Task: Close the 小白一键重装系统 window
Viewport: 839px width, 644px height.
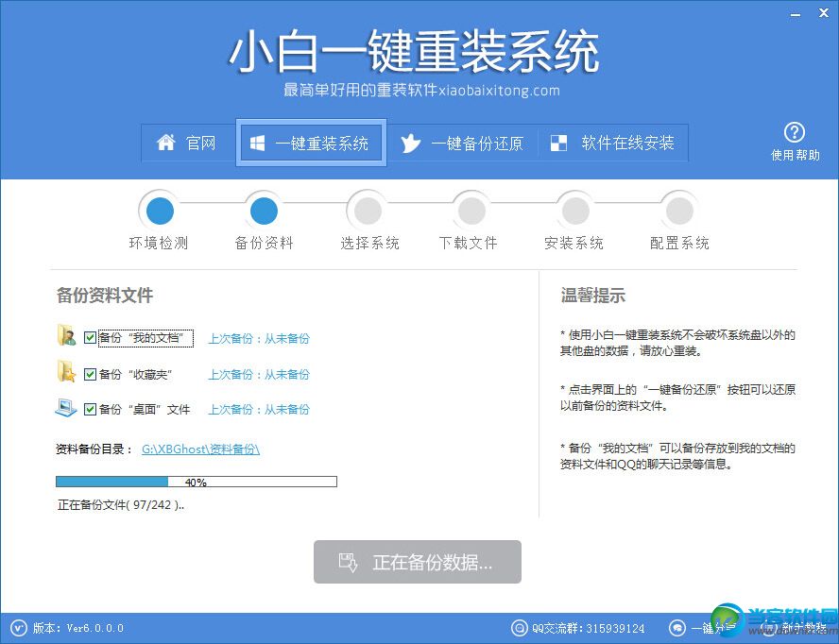Action: pos(824,13)
